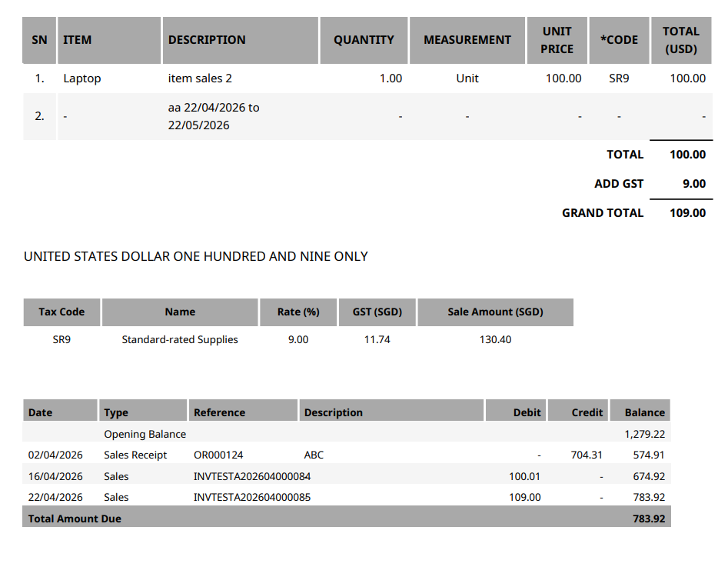
Task: Click the QUANTITY column header
Action: pos(364,40)
